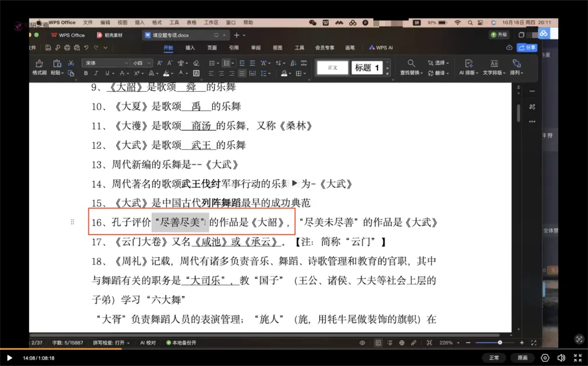Click the 正常 speed button in player
The width and height of the screenshot is (588, 366).
coord(494,358)
